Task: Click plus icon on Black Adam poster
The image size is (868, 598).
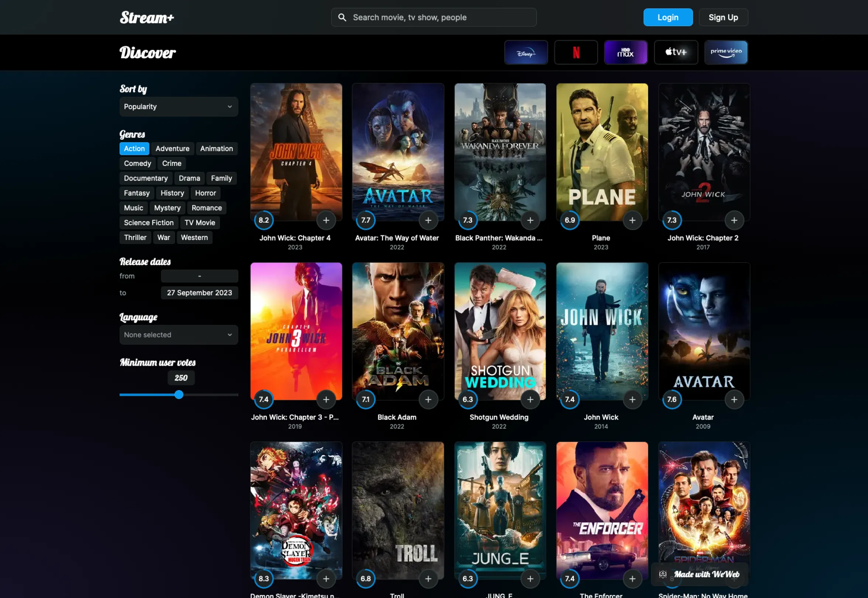Action: coord(428,399)
